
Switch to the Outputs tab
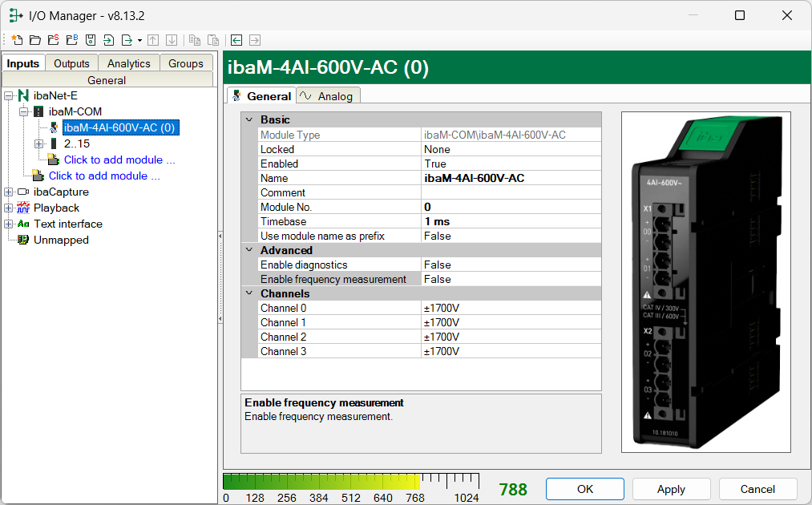click(x=71, y=63)
